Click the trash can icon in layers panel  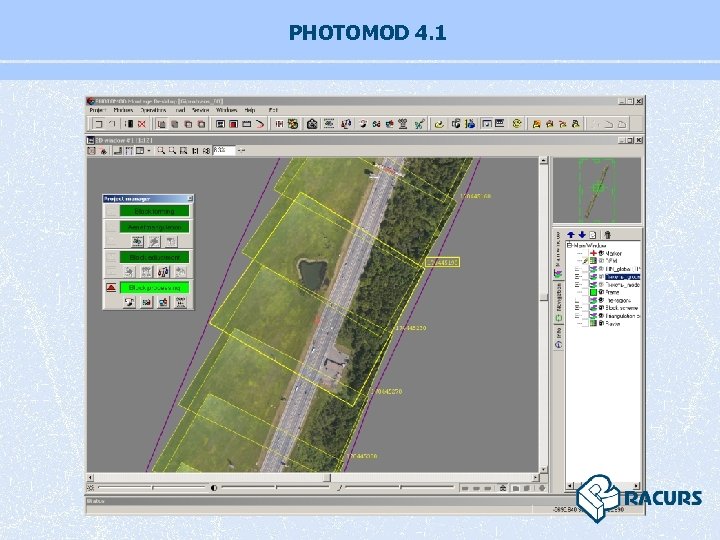[x=608, y=235]
